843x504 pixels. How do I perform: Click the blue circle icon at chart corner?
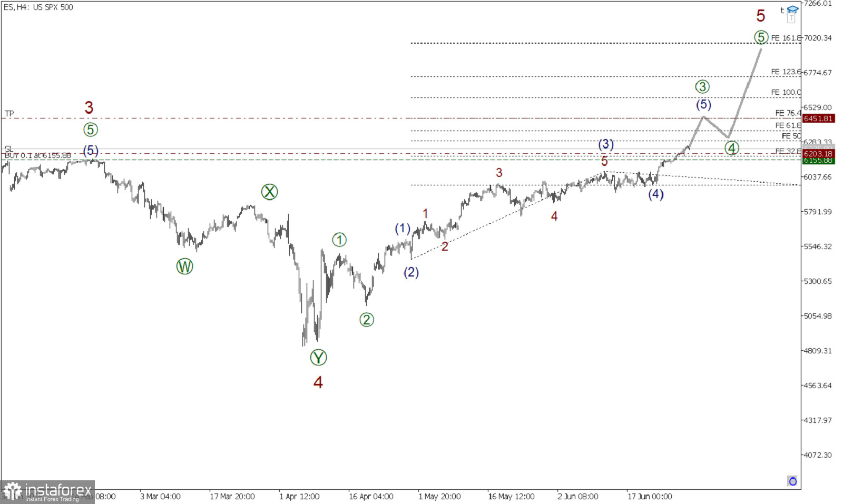[x=792, y=481]
